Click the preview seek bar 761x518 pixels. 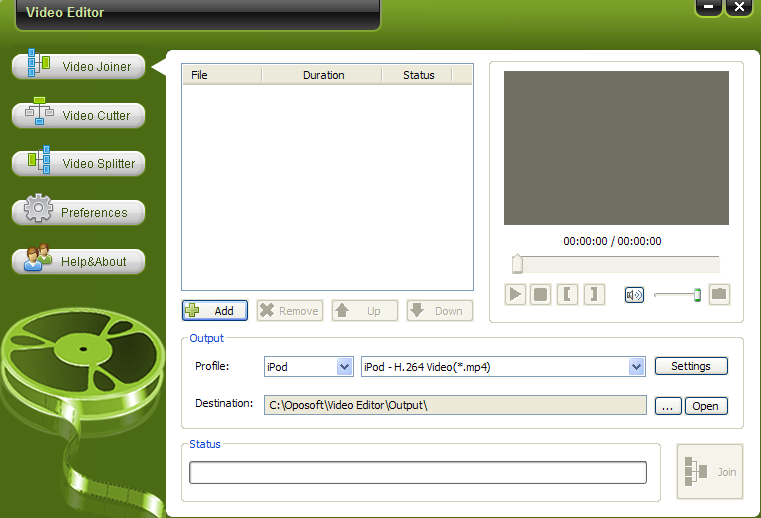[x=616, y=264]
